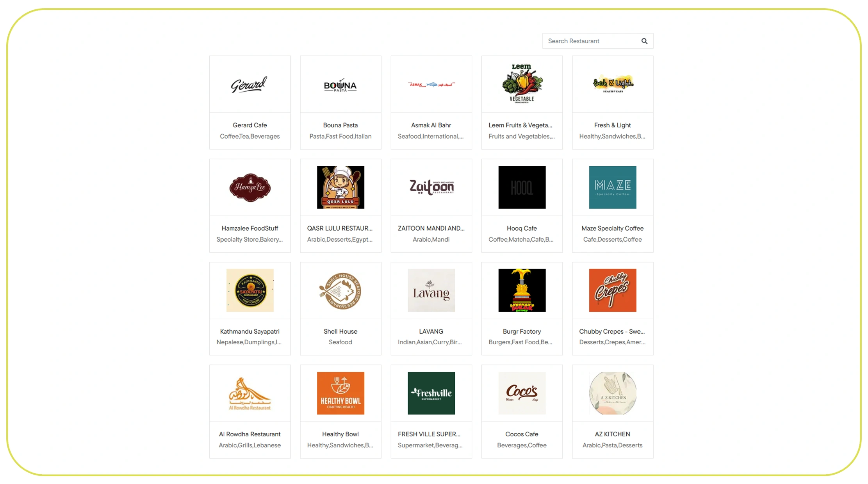Open the Gerard Cafe logo
The image size is (868, 484).
(x=250, y=84)
